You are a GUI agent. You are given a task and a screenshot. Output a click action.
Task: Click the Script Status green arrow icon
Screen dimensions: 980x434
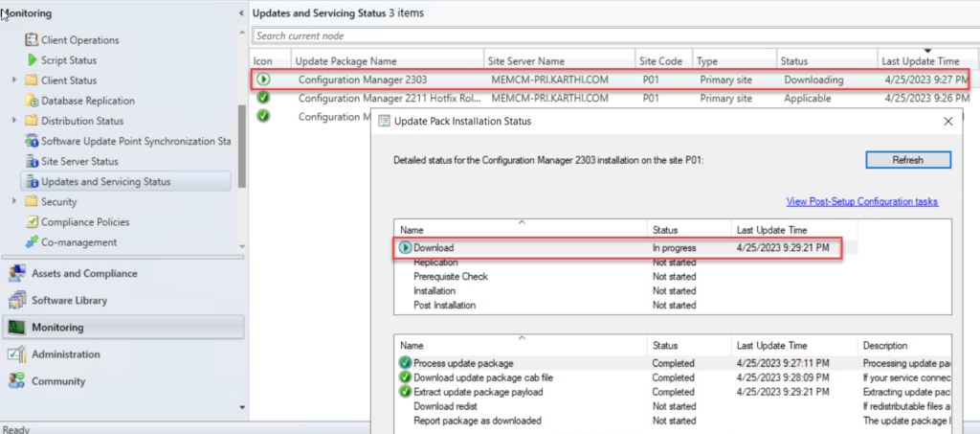tap(32, 59)
